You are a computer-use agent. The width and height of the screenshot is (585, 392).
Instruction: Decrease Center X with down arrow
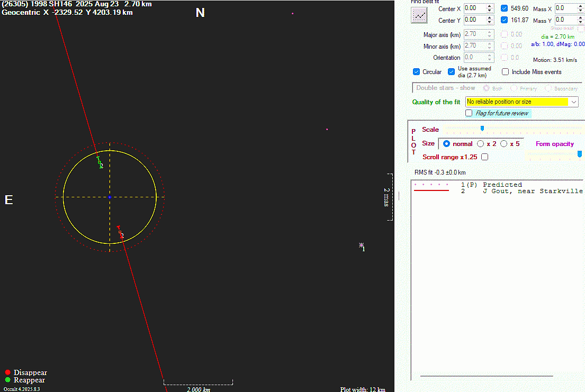(x=490, y=11)
